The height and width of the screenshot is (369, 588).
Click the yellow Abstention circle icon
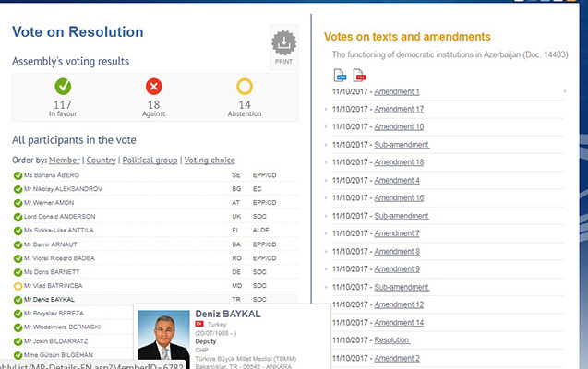click(x=244, y=88)
